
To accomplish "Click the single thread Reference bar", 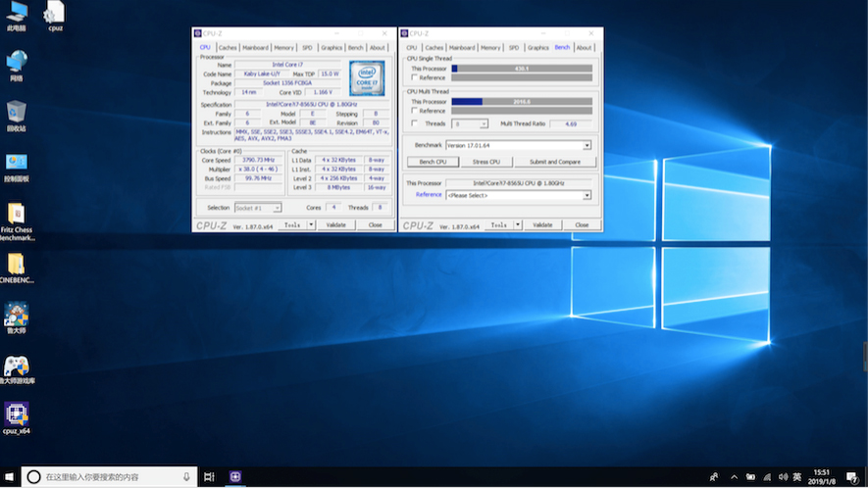I will tap(522, 77).
